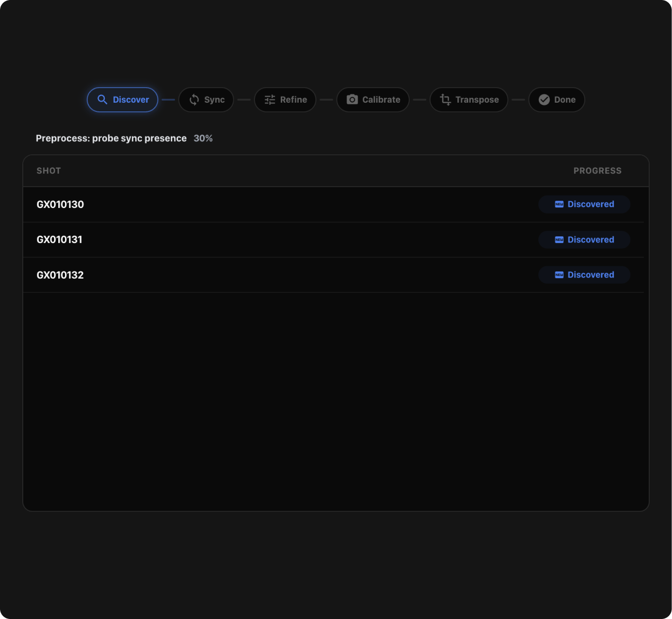The height and width of the screenshot is (619, 672).
Task: Switch to the Sync step label
Action: coord(214,100)
